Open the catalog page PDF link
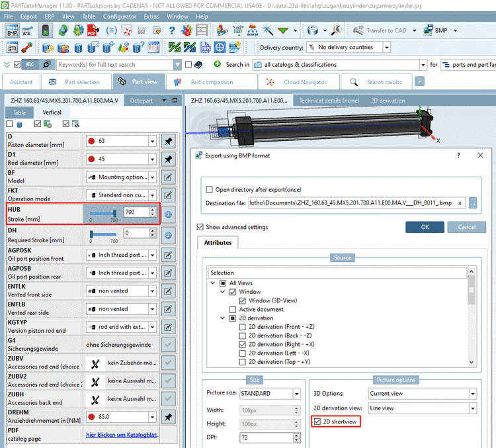 pyautogui.click(x=122, y=435)
